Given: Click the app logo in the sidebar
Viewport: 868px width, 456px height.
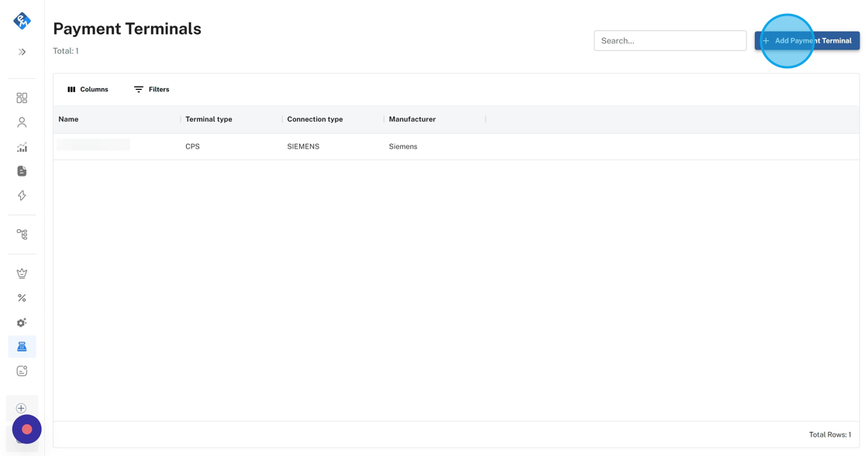Looking at the screenshot, I should (x=22, y=21).
